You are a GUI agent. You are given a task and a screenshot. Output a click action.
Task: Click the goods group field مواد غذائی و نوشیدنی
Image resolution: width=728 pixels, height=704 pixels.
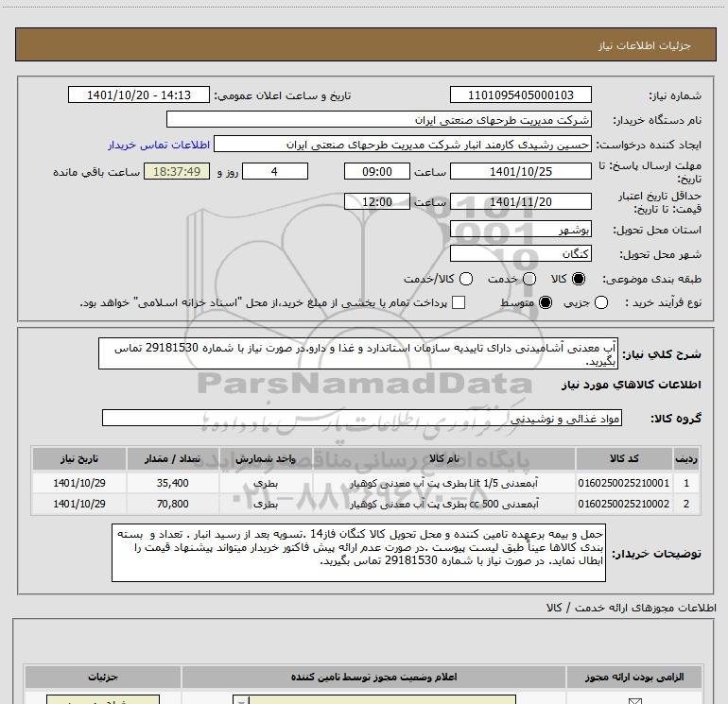pos(362,418)
